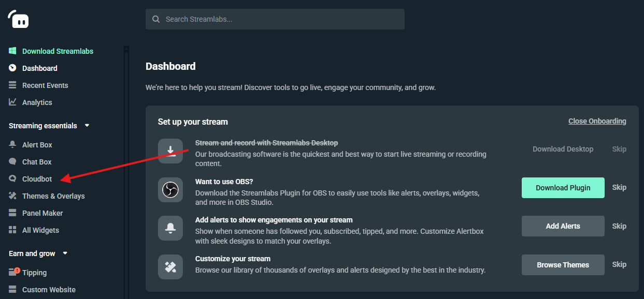Select Chat Box in the sidebar

tap(36, 161)
